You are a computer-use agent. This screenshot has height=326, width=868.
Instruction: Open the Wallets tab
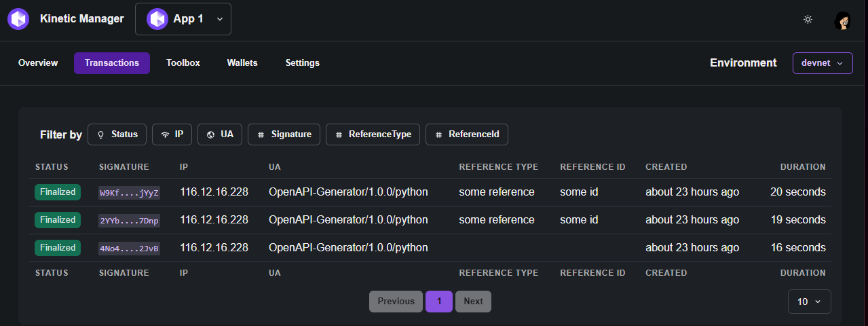coord(242,63)
